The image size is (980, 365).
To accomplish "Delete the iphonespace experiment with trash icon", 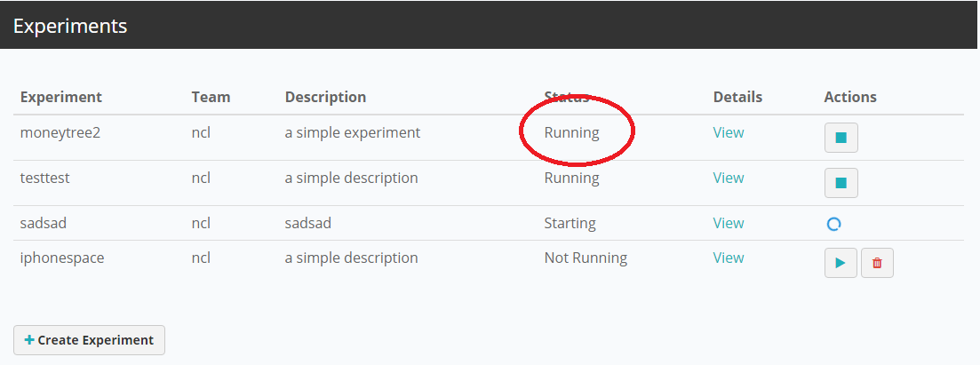I will point(877,263).
